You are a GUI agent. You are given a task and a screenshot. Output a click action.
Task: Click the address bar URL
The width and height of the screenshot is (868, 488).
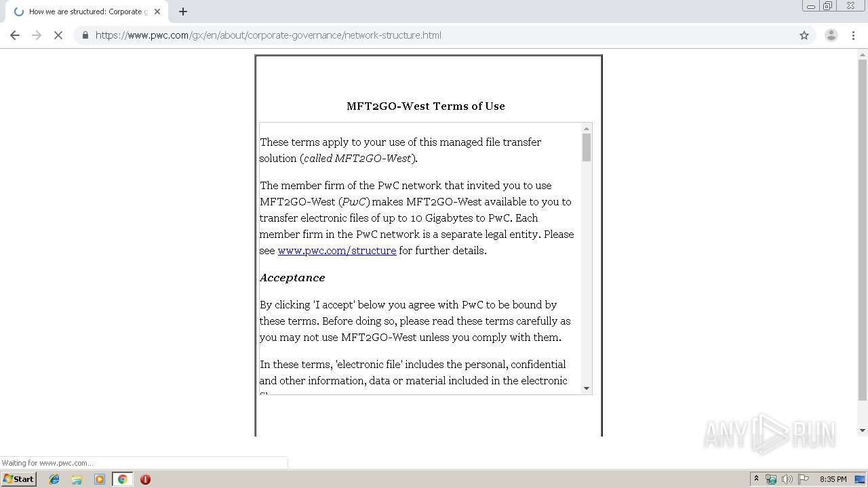coord(269,35)
